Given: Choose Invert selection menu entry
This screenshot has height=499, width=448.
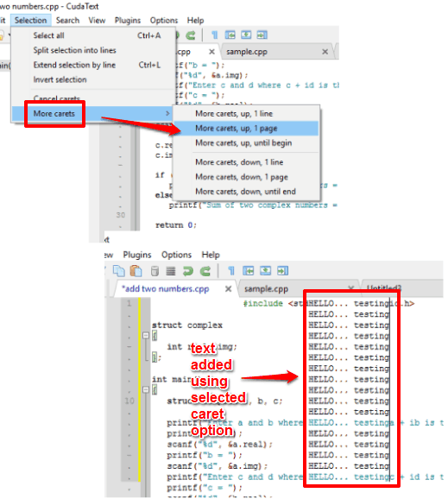Looking at the screenshot, I should click(93, 79).
